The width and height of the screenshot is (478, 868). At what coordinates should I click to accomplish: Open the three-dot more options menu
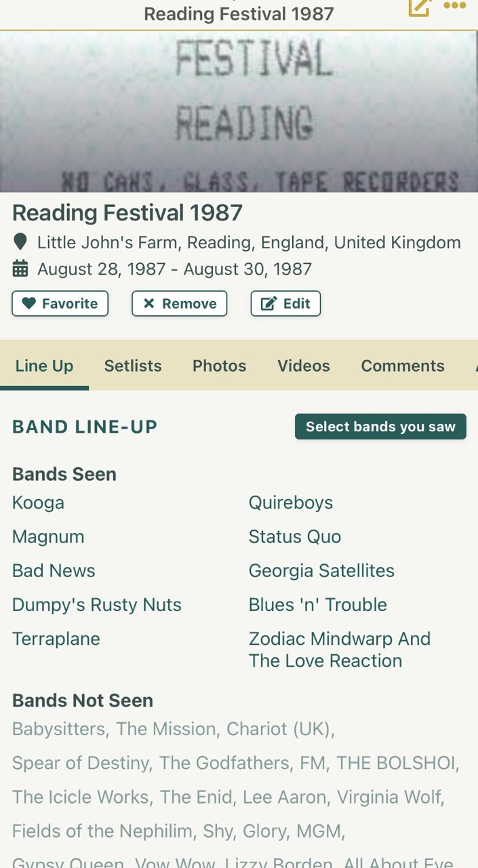tap(454, 6)
